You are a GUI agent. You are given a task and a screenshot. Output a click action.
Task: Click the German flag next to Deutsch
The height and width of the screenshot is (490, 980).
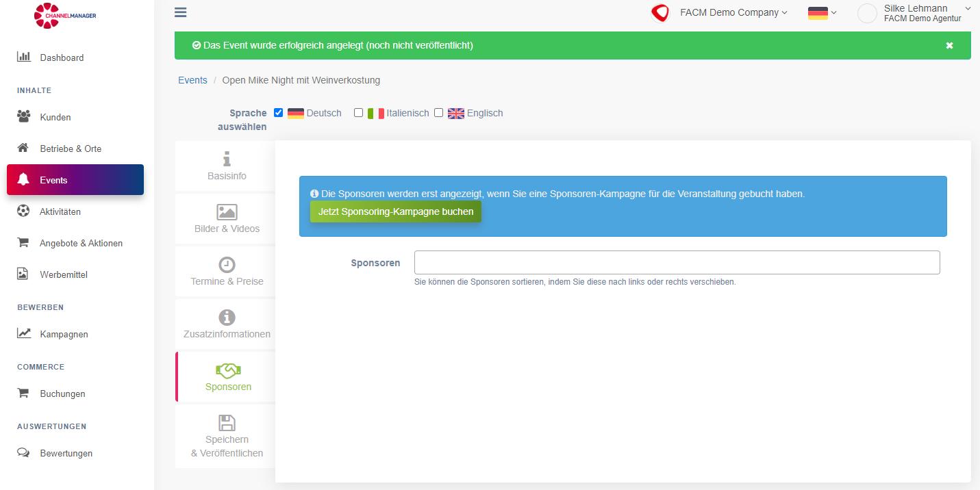coord(296,114)
